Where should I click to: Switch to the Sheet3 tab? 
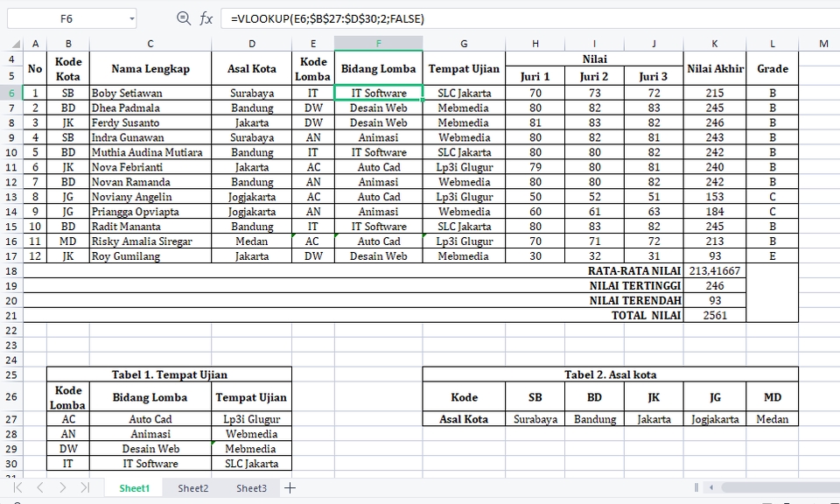pyautogui.click(x=251, y=488)
